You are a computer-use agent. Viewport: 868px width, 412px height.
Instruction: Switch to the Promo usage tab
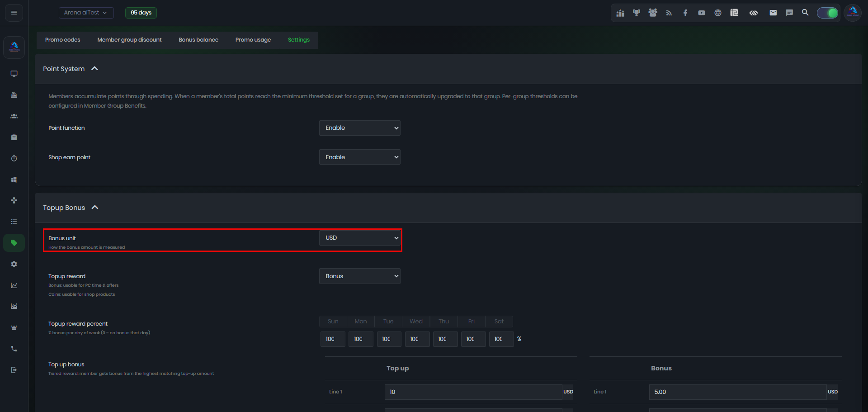253,40
